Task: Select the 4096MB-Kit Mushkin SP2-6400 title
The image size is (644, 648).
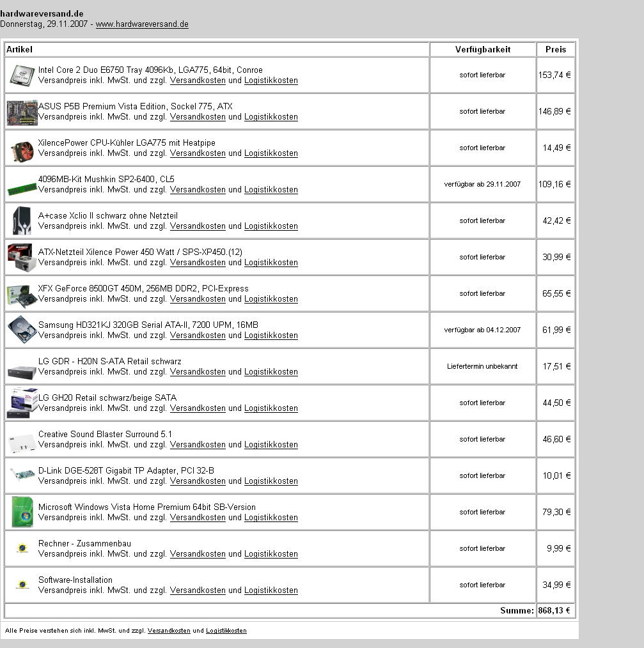Action: pos(106,179)
